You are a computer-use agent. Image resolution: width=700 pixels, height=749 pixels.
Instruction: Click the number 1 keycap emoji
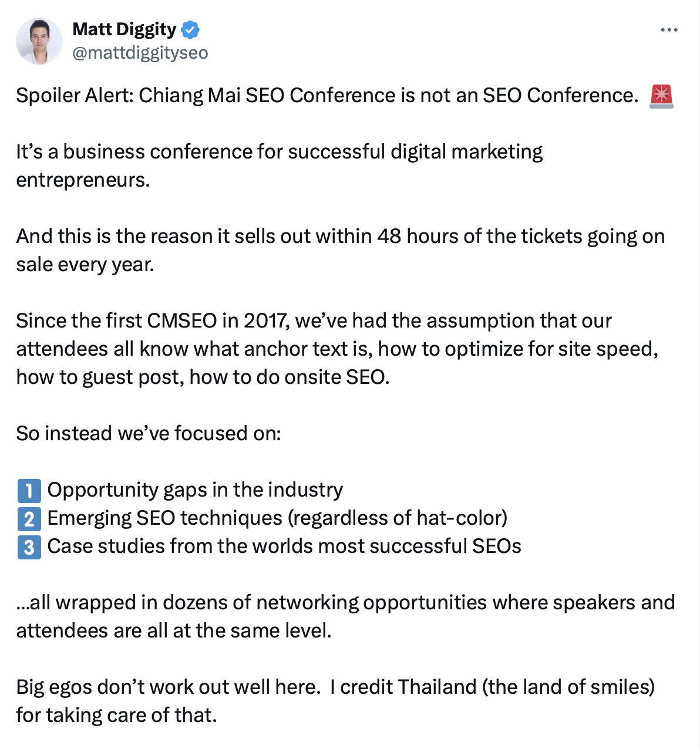coord(29,491)
